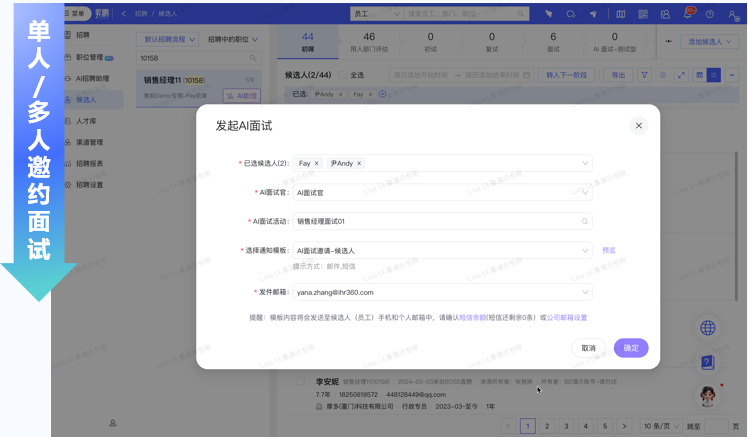Viewport: 748px width, 437px height.
Task: Open 人才库 in the left sidebar
Action: click(87, 119)
